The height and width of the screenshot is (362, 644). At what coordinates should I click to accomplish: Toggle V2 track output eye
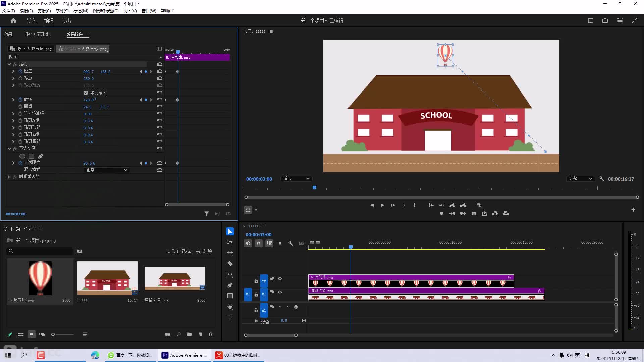click(x=280, y=278)
